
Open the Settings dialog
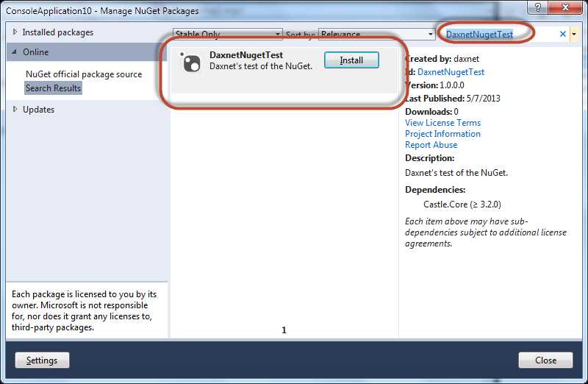[x=42, y=360]
